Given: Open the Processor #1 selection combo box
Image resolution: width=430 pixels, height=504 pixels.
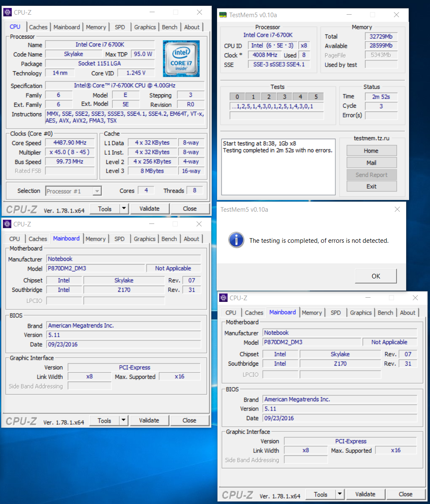Looking at the screenshot, I should 73,191.
